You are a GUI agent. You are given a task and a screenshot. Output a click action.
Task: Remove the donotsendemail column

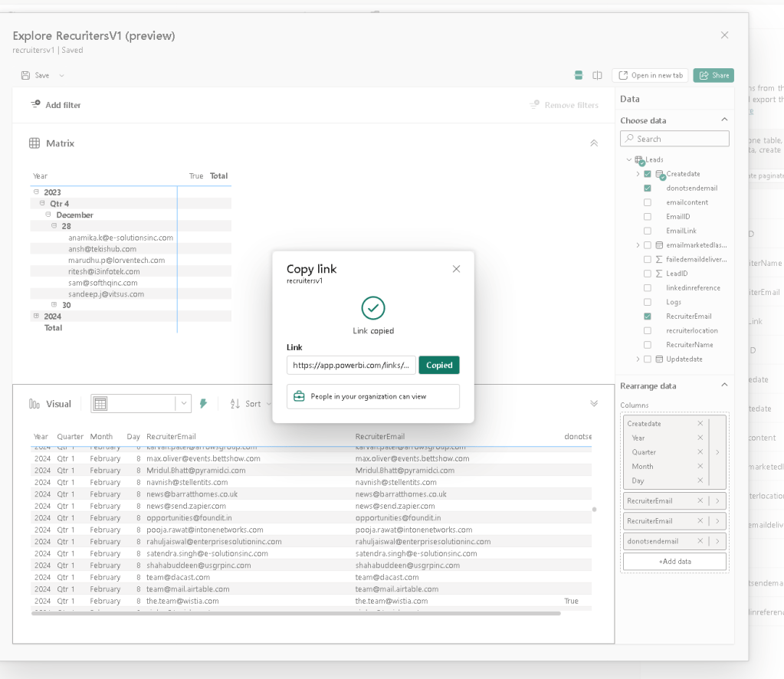click(x=700, y=541)
